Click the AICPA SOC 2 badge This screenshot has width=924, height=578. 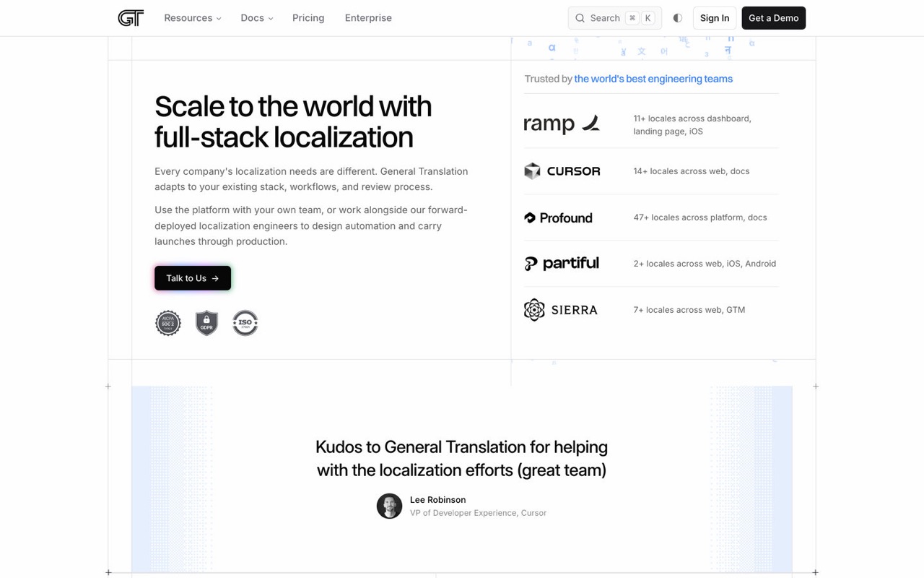(168, 323)
